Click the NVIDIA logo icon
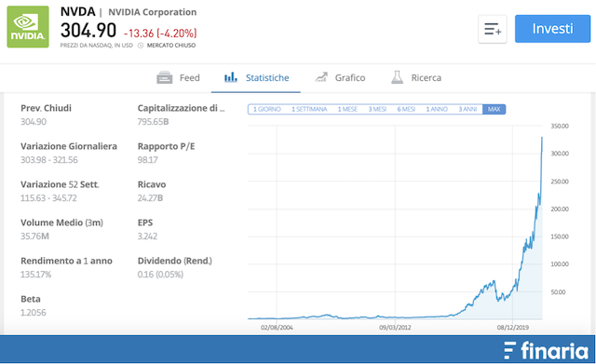This screenshot has height=364, width=596. [x=28, y=27]
